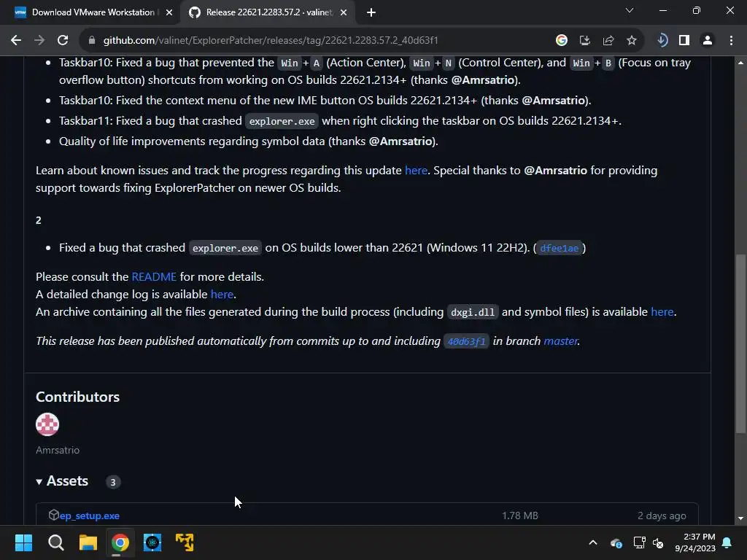Open the known issues 'here' link
Viewport: 747px width, 560px height.
click(x=416, y=171)
